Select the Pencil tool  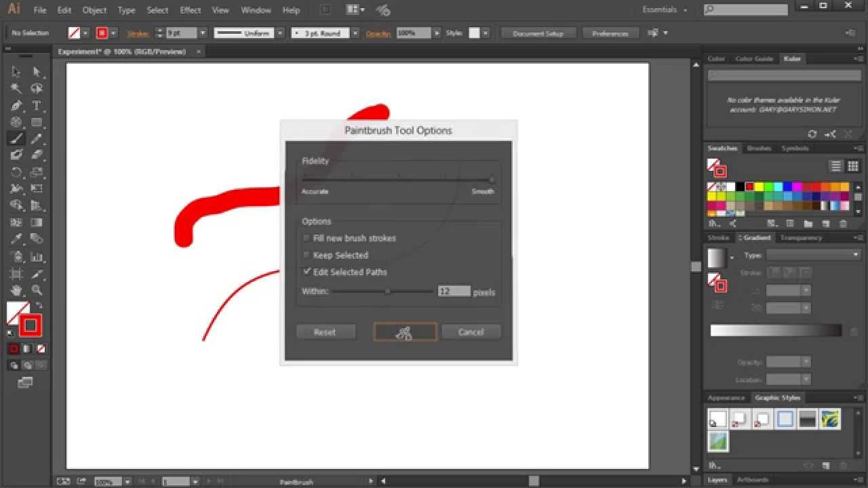pos(37,139)
